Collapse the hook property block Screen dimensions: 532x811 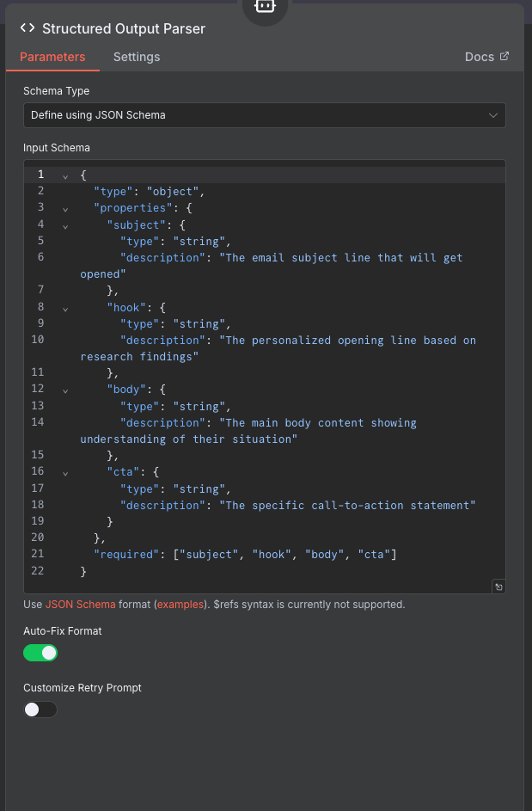pyautogui.click(x=66, y=307)
